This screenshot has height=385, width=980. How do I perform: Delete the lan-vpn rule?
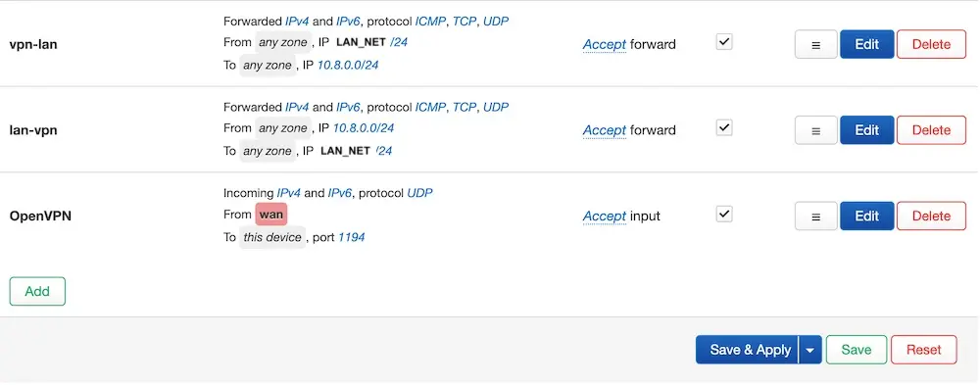coord(931,130)
